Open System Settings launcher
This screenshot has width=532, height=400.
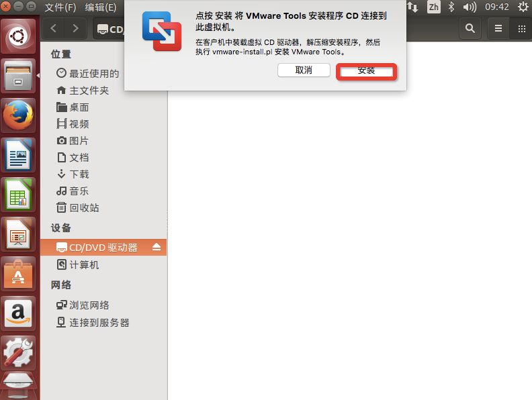18,353
